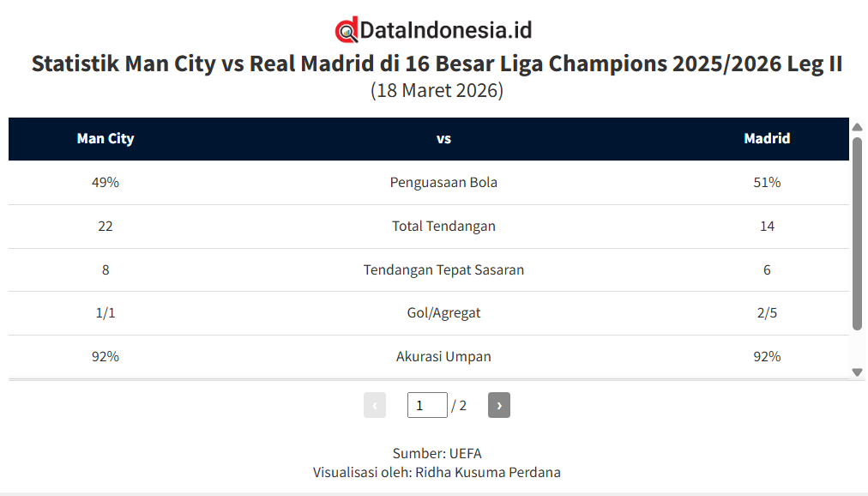Click the page number input field

(427, 405)
